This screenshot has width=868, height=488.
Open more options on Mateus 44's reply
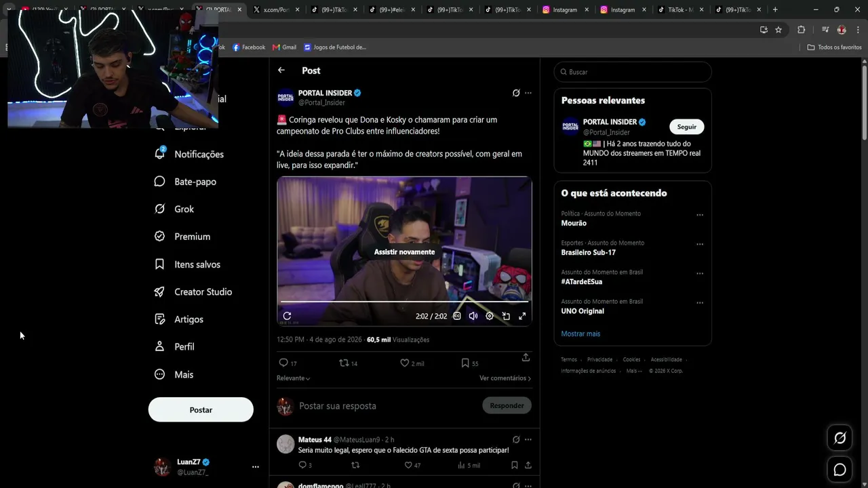click(528, 439)
